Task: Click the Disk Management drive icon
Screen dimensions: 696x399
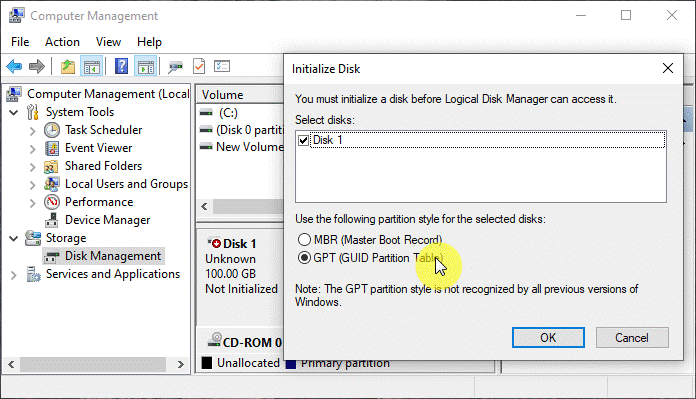Action: tap(52, 257)
